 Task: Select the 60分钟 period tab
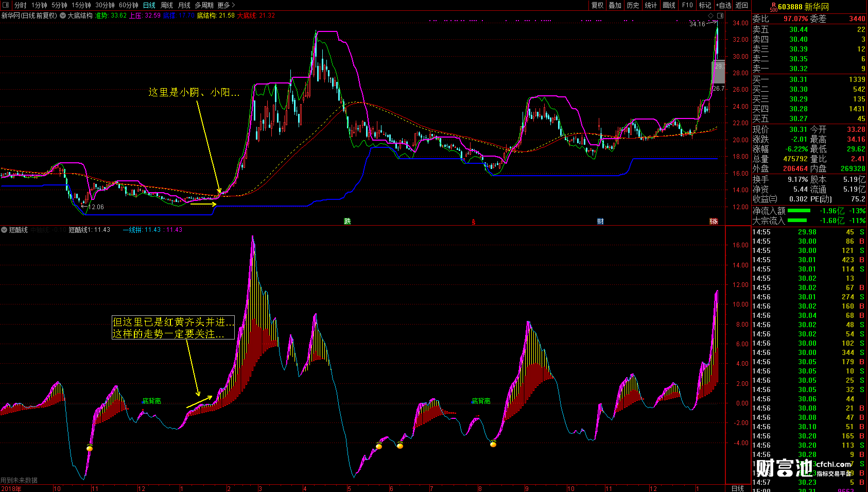(x=128, y=5)
